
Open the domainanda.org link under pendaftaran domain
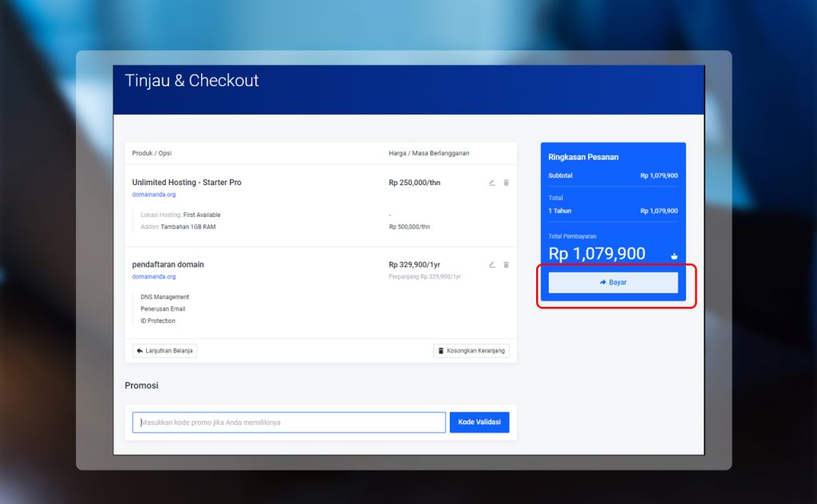(154, 277)
